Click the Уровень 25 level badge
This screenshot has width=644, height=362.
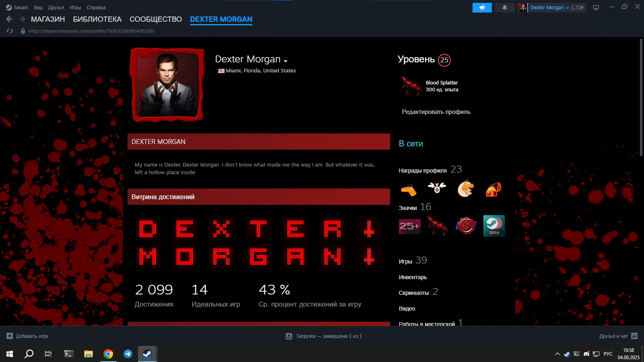(x=444, y=60)
